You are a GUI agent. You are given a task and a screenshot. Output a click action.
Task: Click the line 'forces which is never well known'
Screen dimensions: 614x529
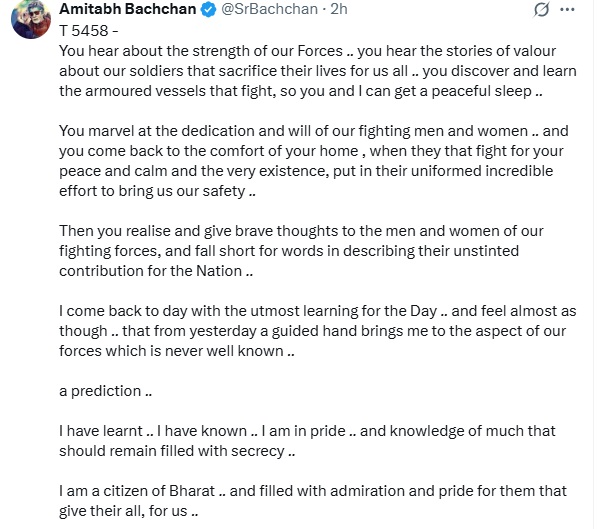coord(177,351)
